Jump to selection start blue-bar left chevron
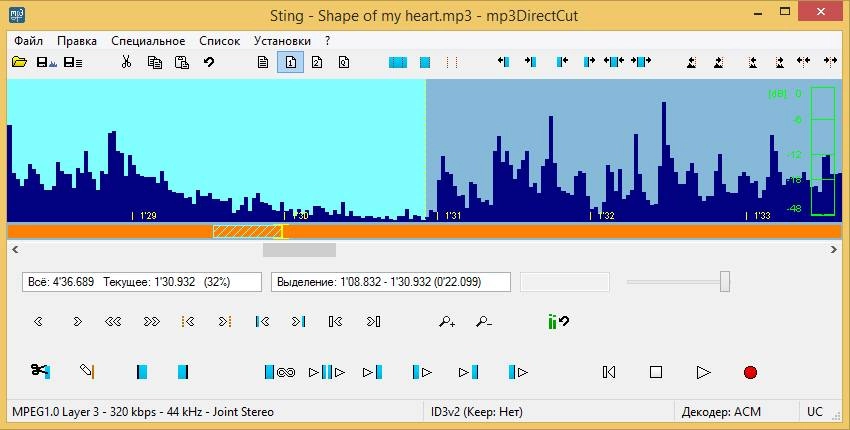The height and width of the screenshot is (430, 850). (262, 322)
